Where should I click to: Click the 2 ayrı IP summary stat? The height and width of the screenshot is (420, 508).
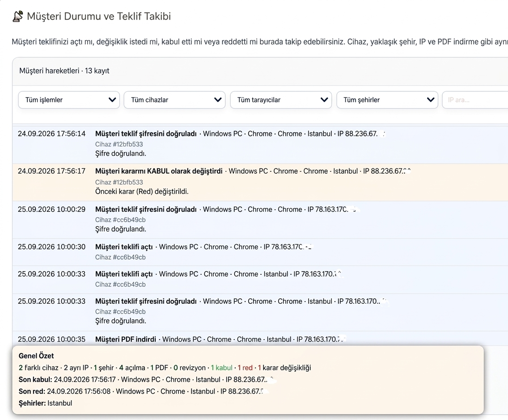76,368
